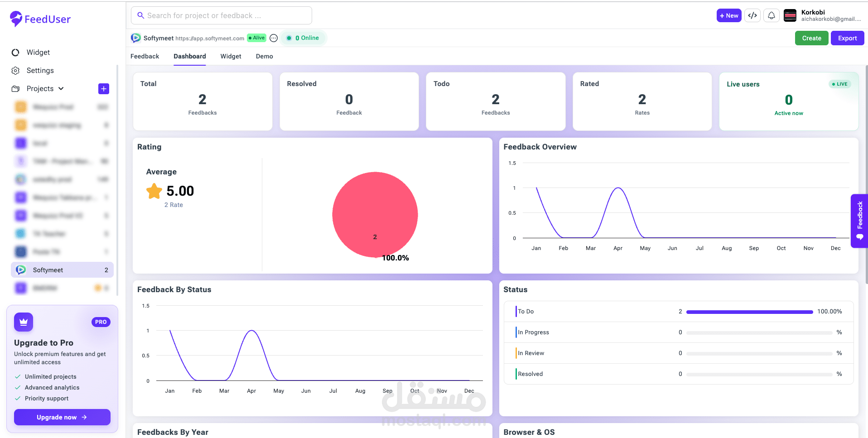Click the Upgrade now button

tap(62, 417)
